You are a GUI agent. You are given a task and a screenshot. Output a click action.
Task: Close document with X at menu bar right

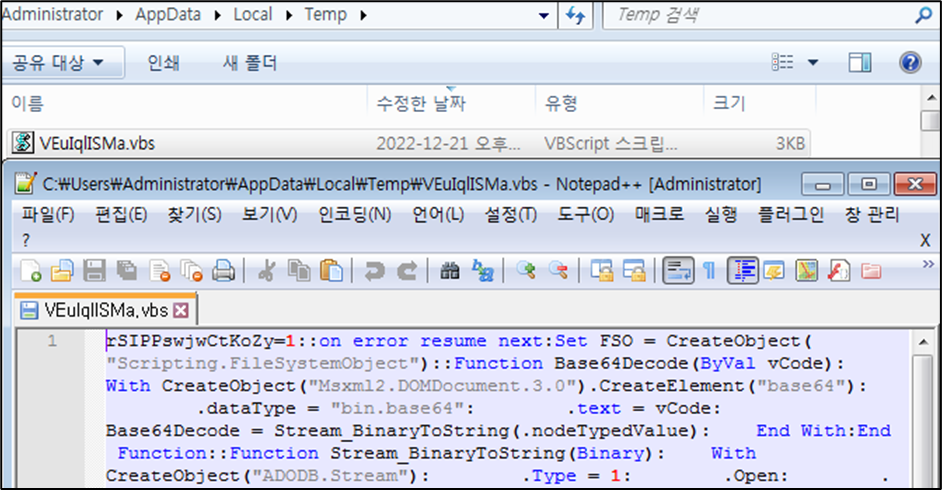[925, 241]
